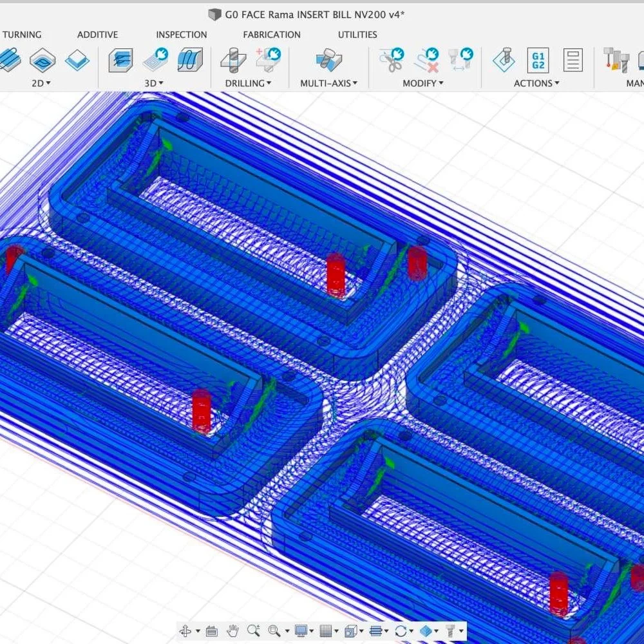Viewport: 644px width, 644px height.
Task: Click the blue stock display icon
Action: tap(426, 630)
